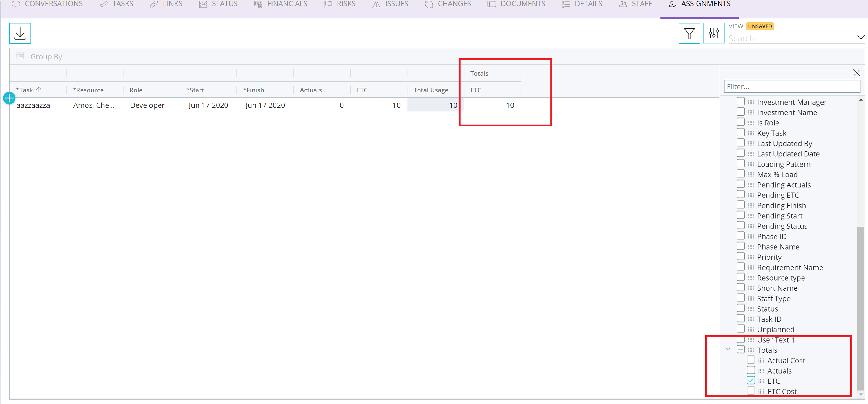Toggle the Totals group checkbox
This screenshot has height=404, width=868.
tap(740, 349)
